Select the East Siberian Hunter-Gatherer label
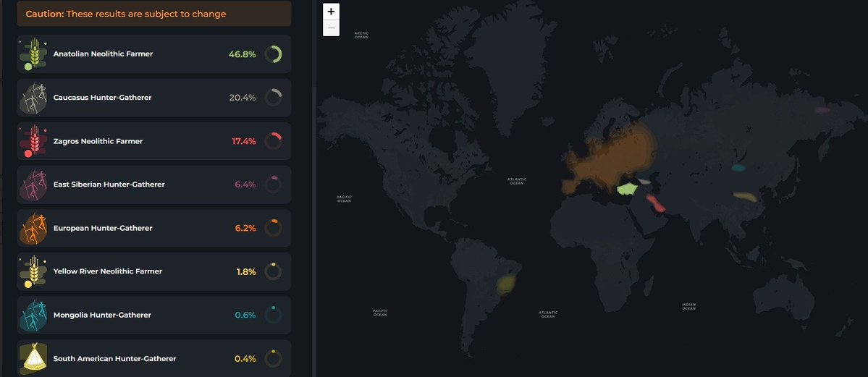The height and width of the screenshot is (377, 868). pyautogui.click(x=109, y=185)
